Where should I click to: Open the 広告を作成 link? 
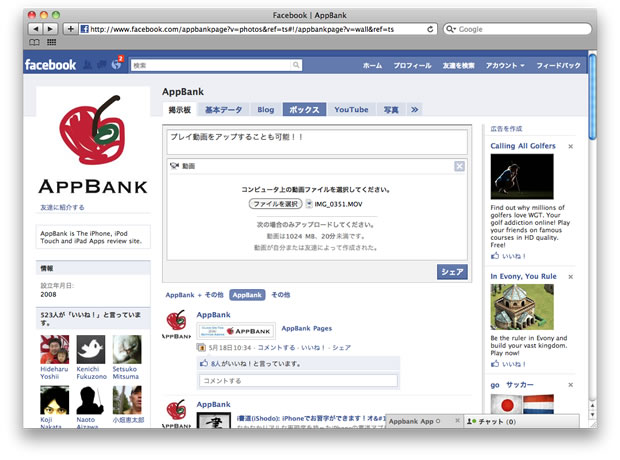[x=506, y=129]
